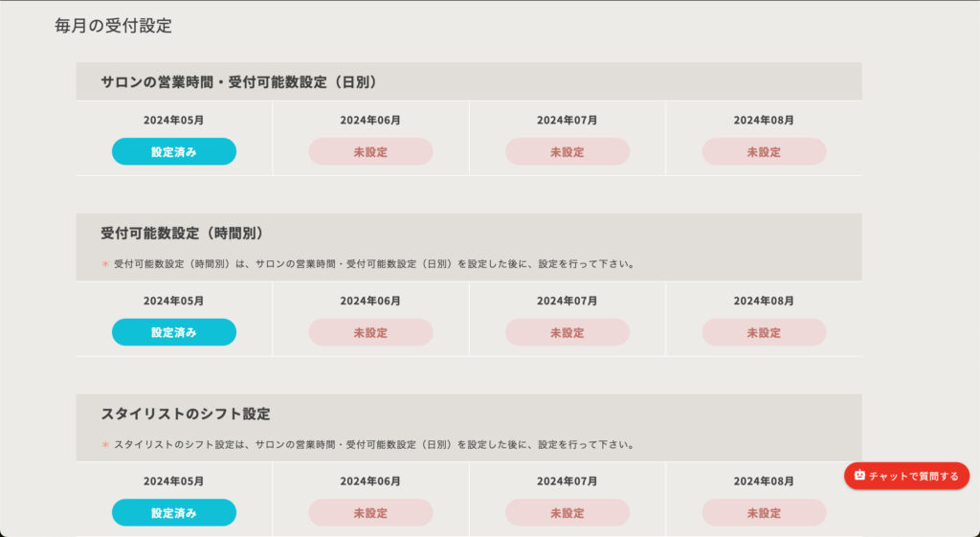Select 未設定 for 2024年08月 salon business hours
The width and height of the screenshot is (980, 537).
coord(764,151)
